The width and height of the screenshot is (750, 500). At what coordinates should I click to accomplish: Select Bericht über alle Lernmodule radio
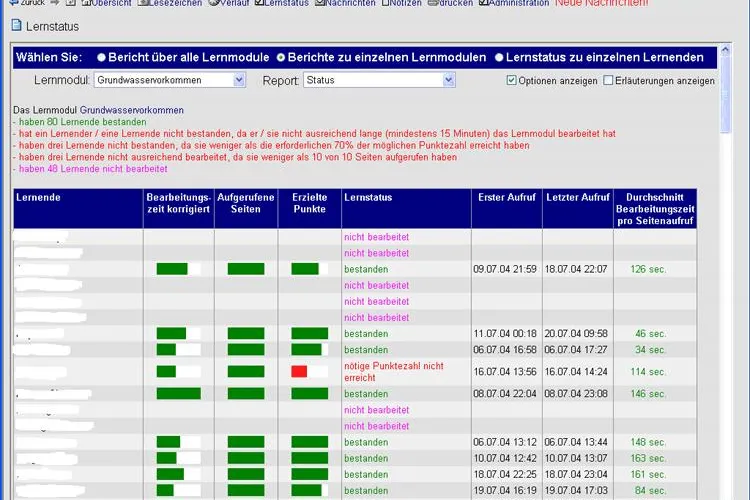(101, 57)
